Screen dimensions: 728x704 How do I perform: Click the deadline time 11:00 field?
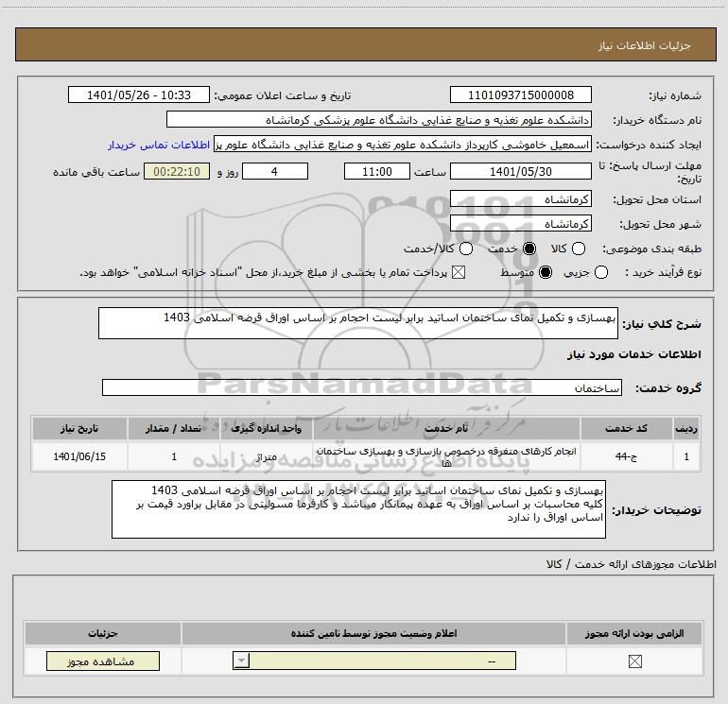pos(377,172)
